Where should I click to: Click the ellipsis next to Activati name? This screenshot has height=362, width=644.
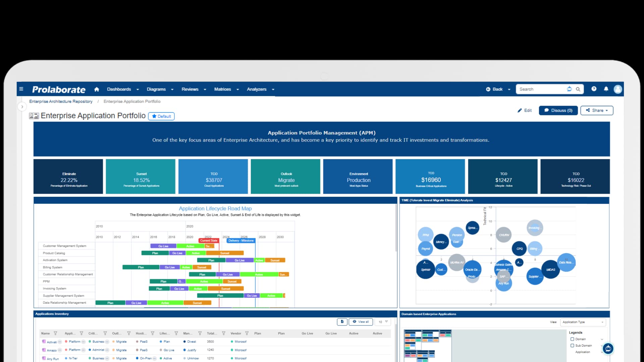(60, 342)
